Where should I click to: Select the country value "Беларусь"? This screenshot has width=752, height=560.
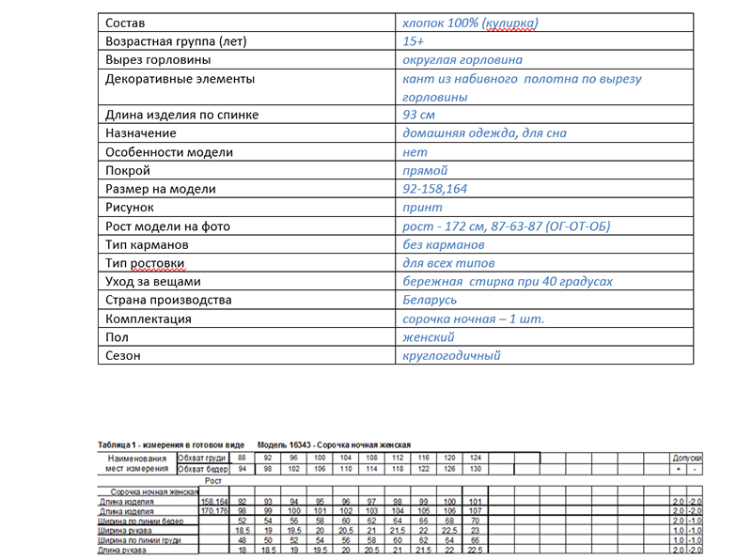coord(430,300)
